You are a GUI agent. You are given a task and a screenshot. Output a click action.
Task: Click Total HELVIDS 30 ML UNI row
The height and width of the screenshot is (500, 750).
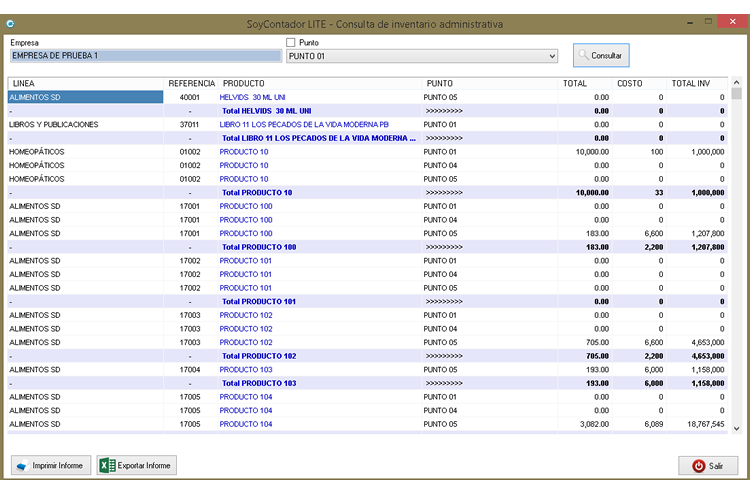click(x=367, y=111)
